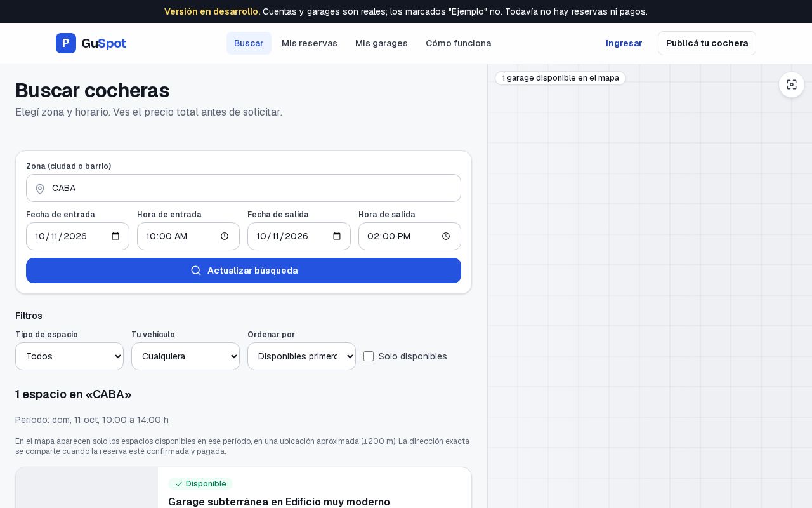Open the calendar picker for Fecha de salida

pyautogui.click(x=337, y=236)
